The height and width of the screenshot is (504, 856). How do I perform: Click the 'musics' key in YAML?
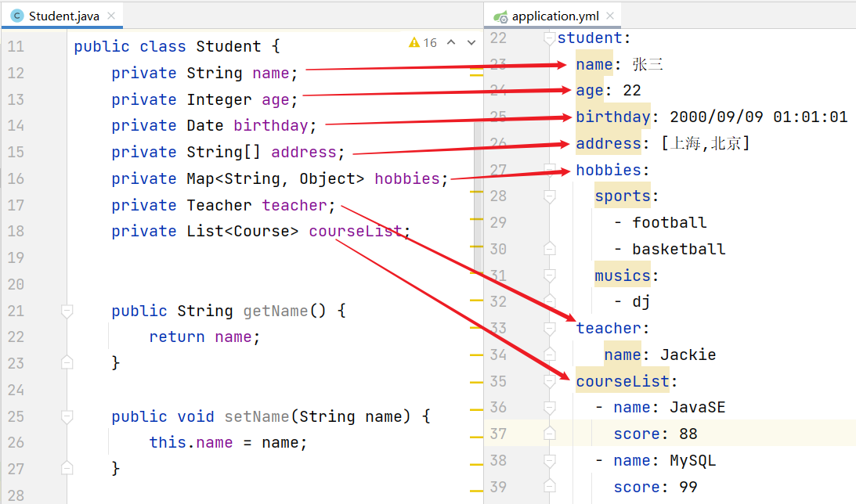[x=623, y=276]
